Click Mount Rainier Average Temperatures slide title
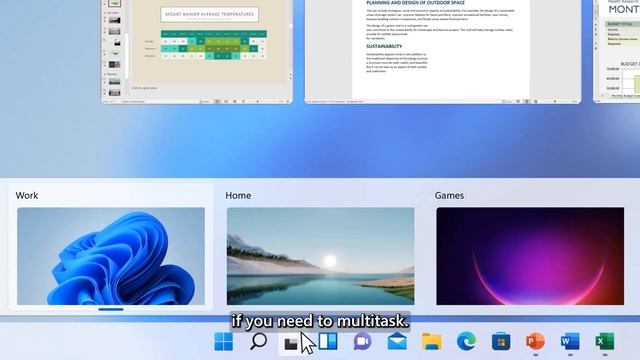The image size is (640, 360). click(x=209, y=14)
